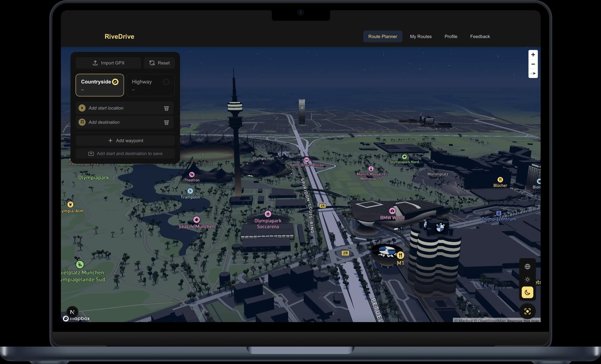Click the Munich Massacre Memorial '72 marker
The width and height of the screenshot is (601, 364).
[x=371, y=169]
